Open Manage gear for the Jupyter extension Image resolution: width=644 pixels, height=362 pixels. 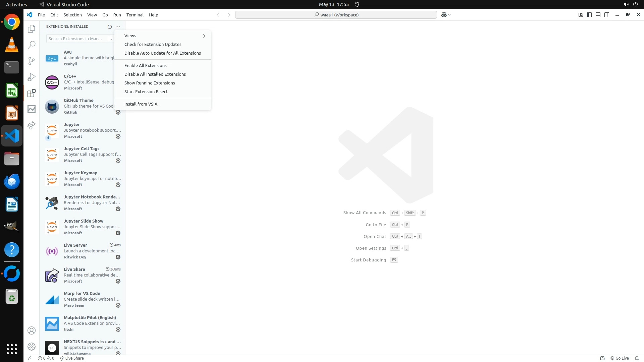click(118, 136)
